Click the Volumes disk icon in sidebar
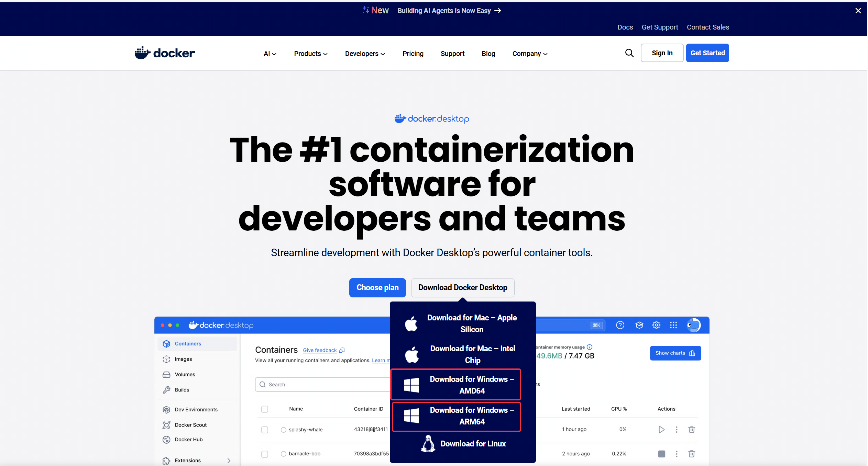Screen dimensions: 868x466 166,375
